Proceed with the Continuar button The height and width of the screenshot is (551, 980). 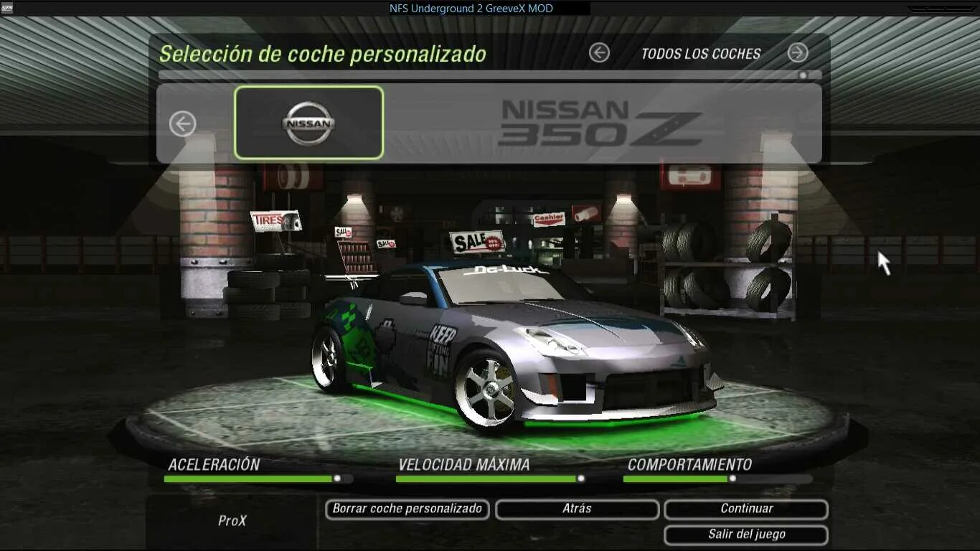pyautogui.click(x=746, y=509)
